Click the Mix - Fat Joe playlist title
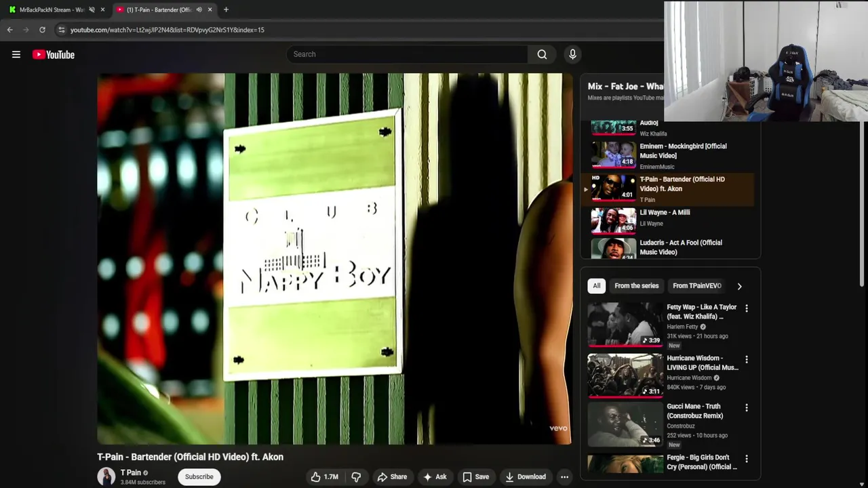 pyautogui.click(x=625, y=86)
